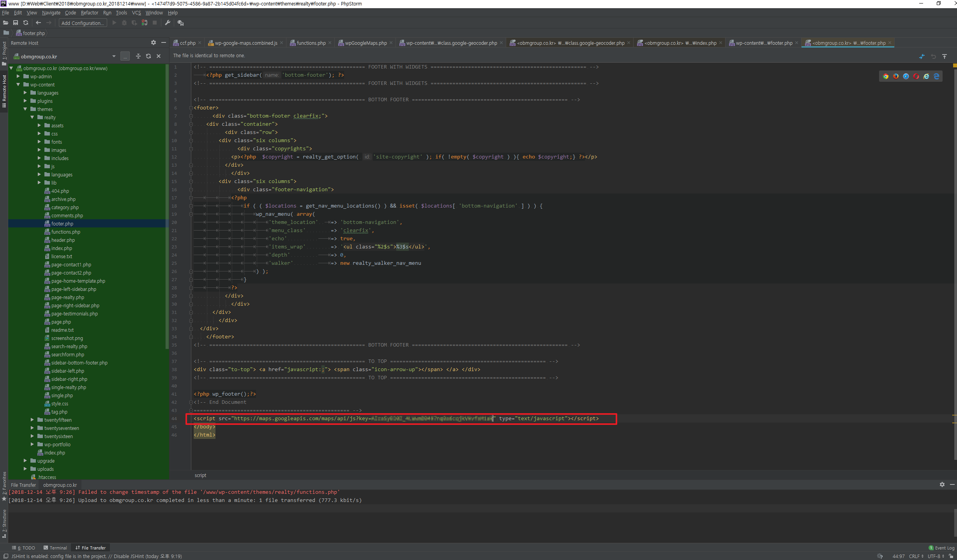Click the UTF-8 encoding selector

coord(936,556)
